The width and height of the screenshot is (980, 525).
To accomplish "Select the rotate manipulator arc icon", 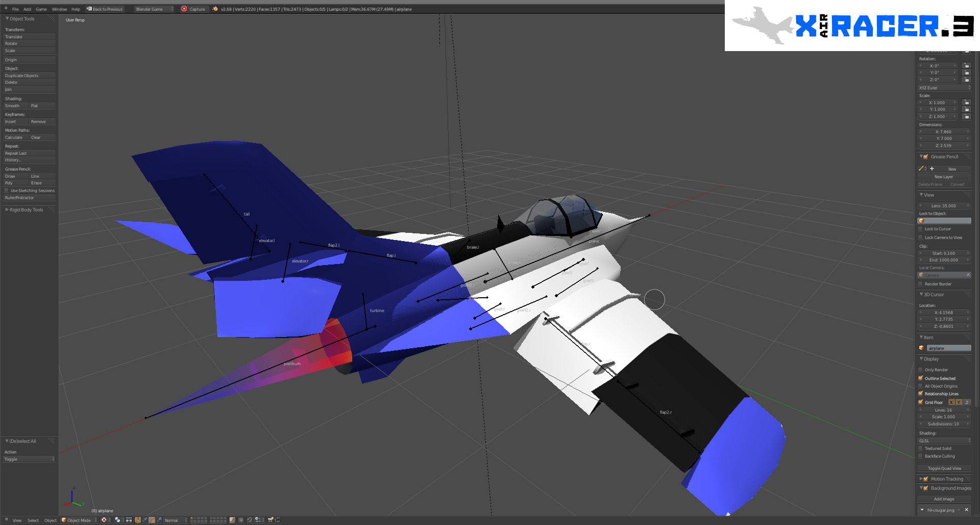I will 152,520.
